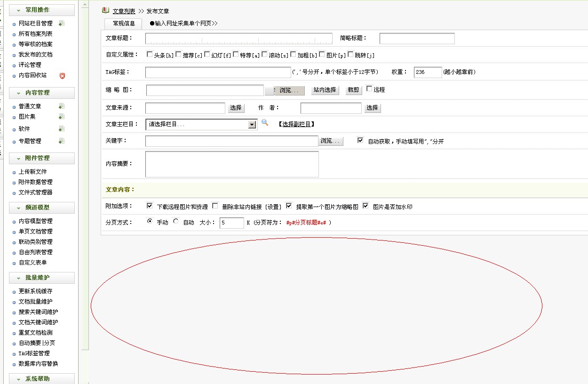588x384 pixels.
Task: Click the 选择副栏目 link
Action: (x=296, y=124)
